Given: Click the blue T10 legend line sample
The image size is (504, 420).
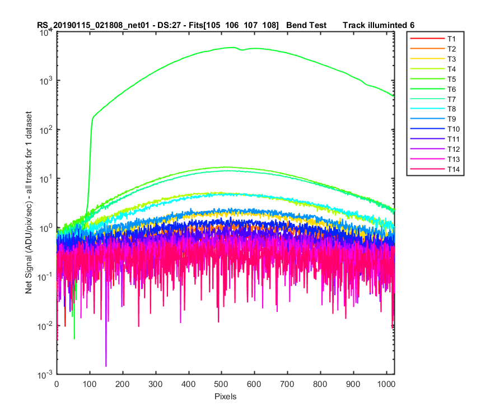Looking at the screenshot, I should pyautogui.click(x=427, y=129).
